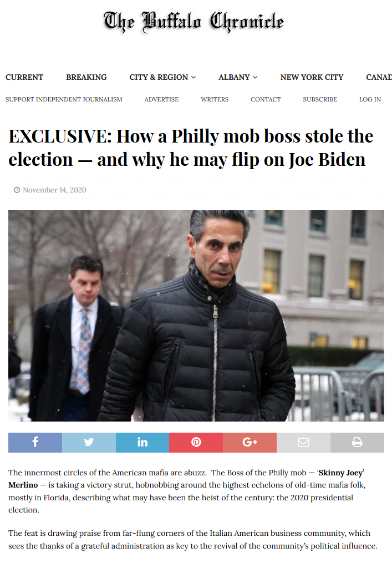
Task: Share article on Facebook
Action: click(35, 443)
